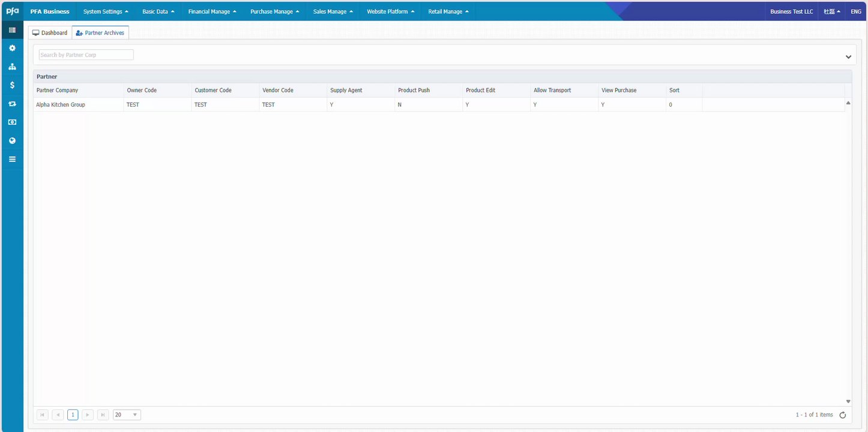The image size is (868, 432).
Task: Open the hamburger bars sidebar icon
Action: (x=12, y=159)
